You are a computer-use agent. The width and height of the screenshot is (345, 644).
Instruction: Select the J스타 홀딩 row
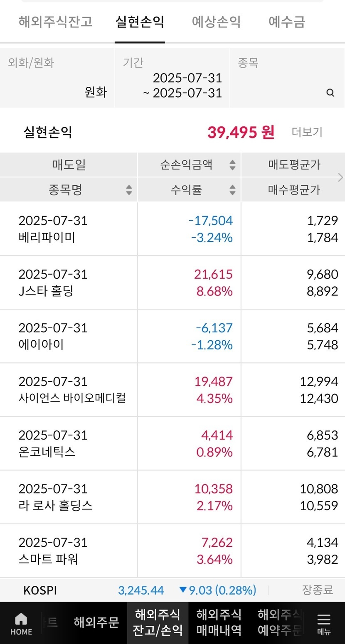point(172,283)
